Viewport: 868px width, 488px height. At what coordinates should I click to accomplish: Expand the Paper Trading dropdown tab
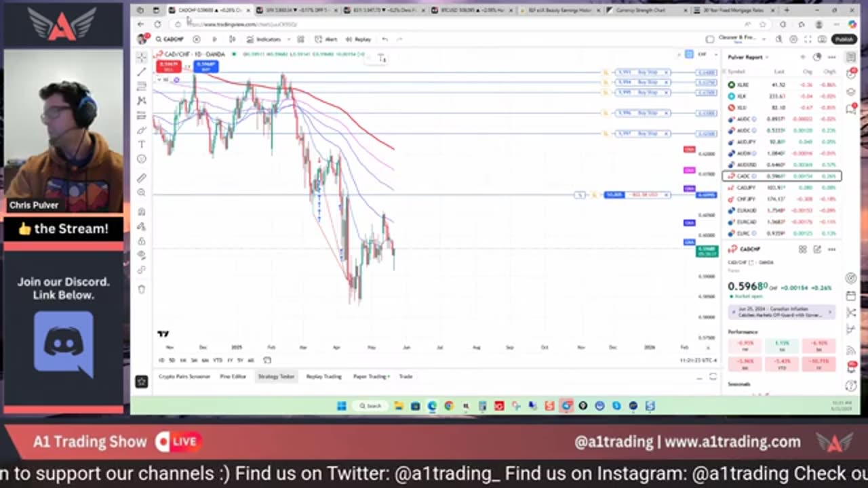tap(371, 376)
